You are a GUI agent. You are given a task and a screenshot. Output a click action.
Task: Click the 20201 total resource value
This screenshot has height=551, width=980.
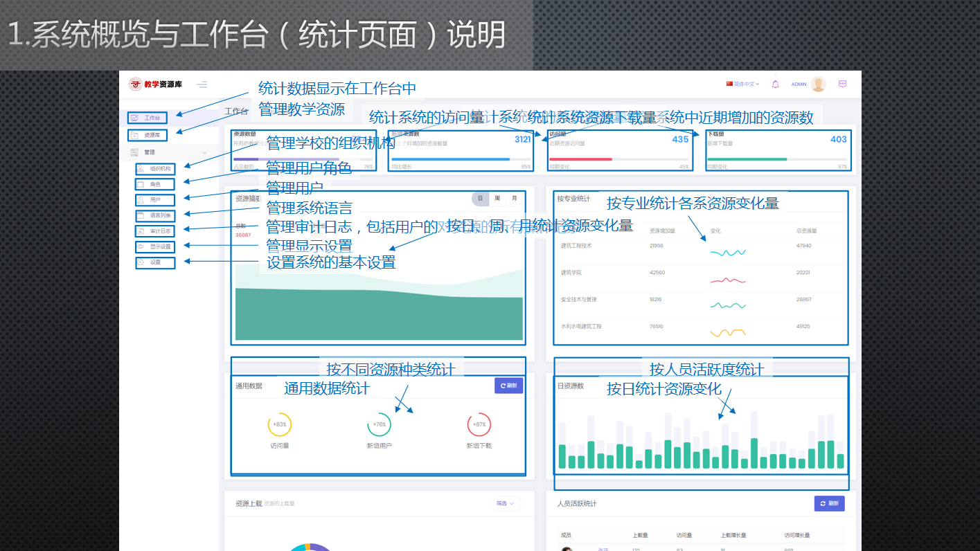coord(803,273)
